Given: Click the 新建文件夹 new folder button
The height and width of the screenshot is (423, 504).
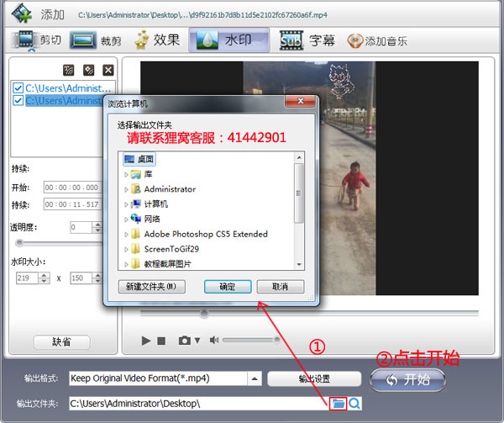Looking at the screenshot, I should [152, 286].
